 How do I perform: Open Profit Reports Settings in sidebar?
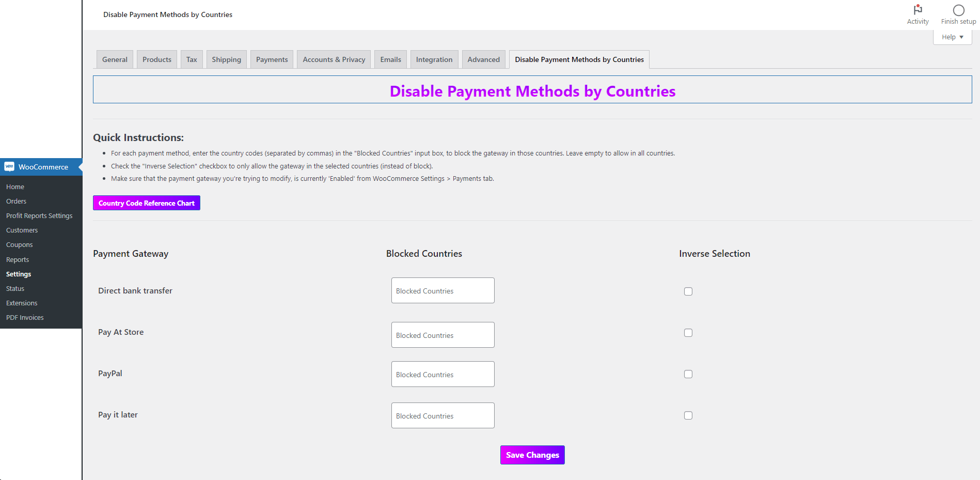click(39, 215)
